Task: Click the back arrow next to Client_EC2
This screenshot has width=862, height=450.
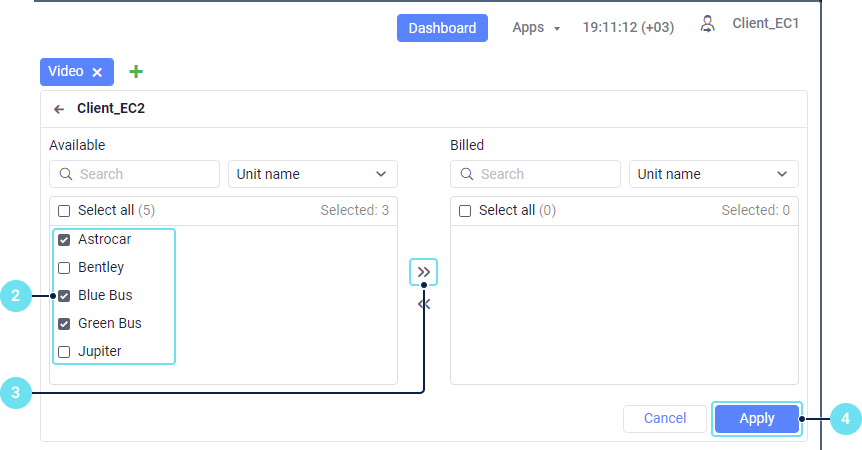Action: pyautogui.click(x=59, y=109)
